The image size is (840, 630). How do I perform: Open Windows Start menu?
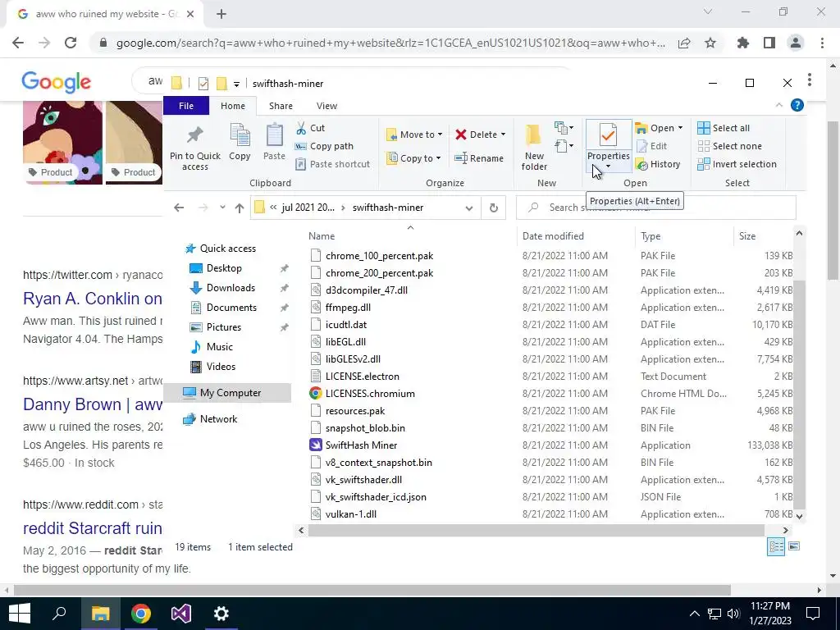click(x=20, y=614)
